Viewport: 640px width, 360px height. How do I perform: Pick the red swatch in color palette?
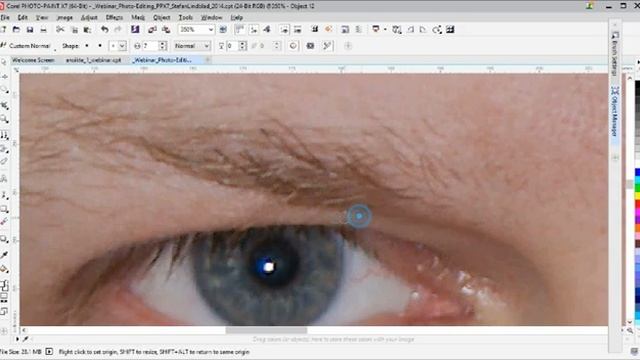(637, 204)
